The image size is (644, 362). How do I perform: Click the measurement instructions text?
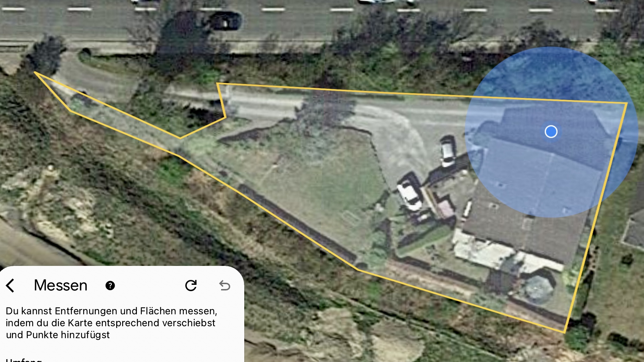click(112, 323)
